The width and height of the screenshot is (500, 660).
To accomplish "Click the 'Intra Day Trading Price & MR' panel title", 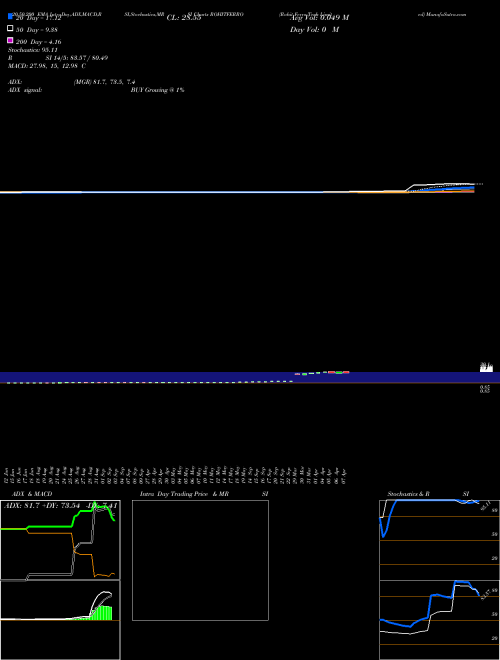I will click(184, 494).
